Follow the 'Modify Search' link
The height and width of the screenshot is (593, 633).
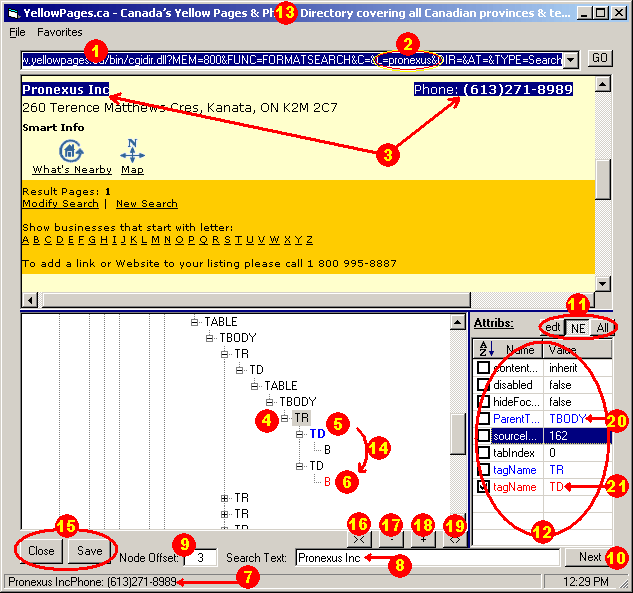point(61,203)
